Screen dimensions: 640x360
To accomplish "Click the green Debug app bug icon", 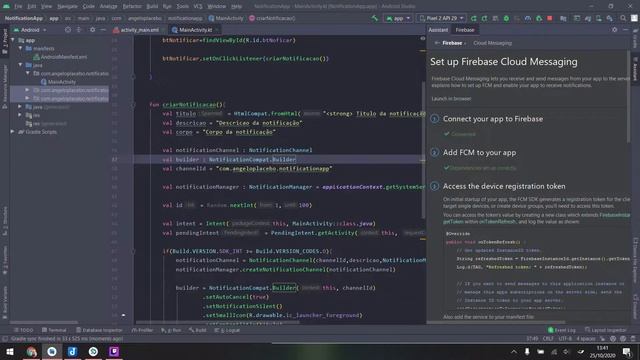I will tap(506, 18).
